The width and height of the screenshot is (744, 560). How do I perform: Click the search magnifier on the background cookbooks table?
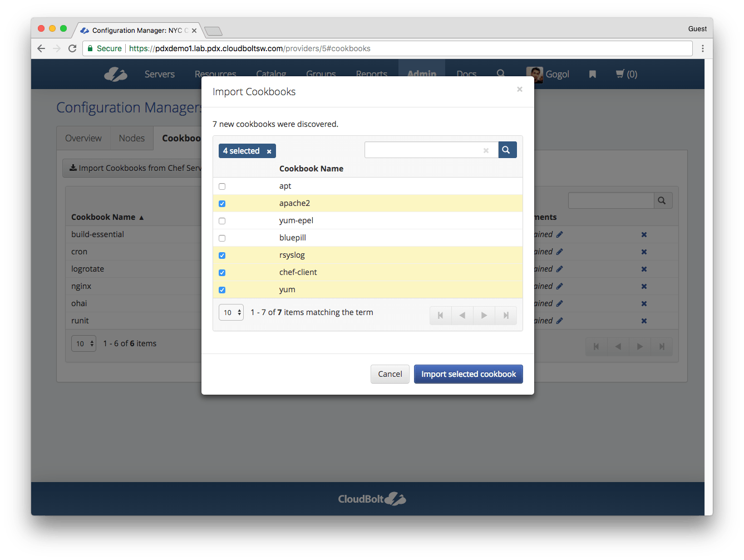[662, 200]
